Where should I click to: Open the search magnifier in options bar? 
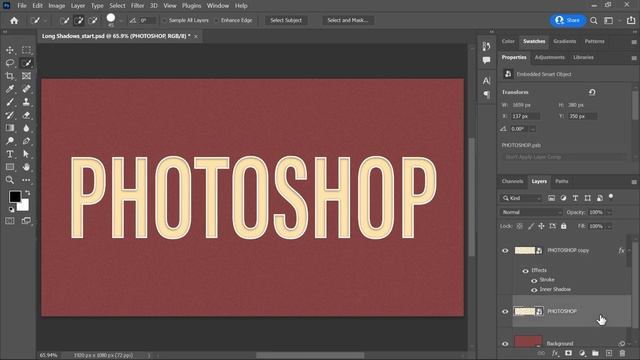click(x=593, y=20)
